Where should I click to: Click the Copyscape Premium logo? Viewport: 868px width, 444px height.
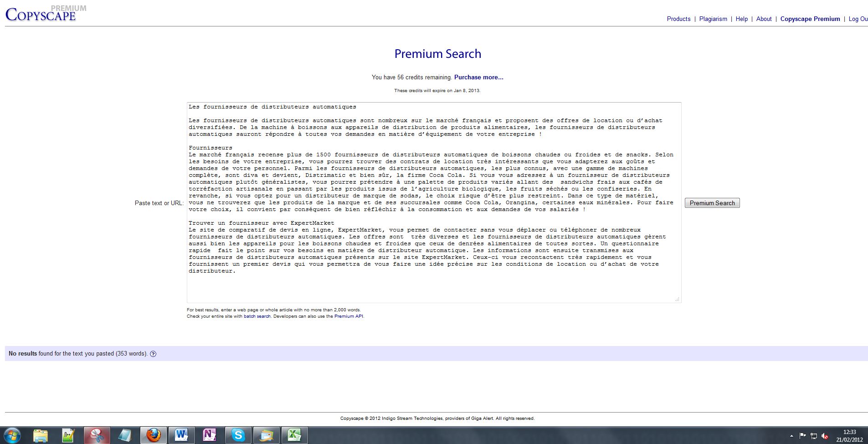41,15
